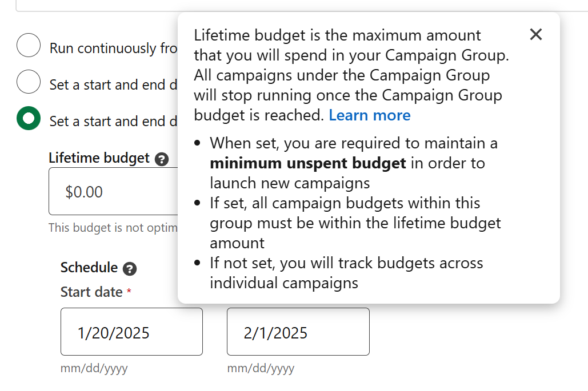
Task: Click the Lifetime budget field label
Action: 99,158
